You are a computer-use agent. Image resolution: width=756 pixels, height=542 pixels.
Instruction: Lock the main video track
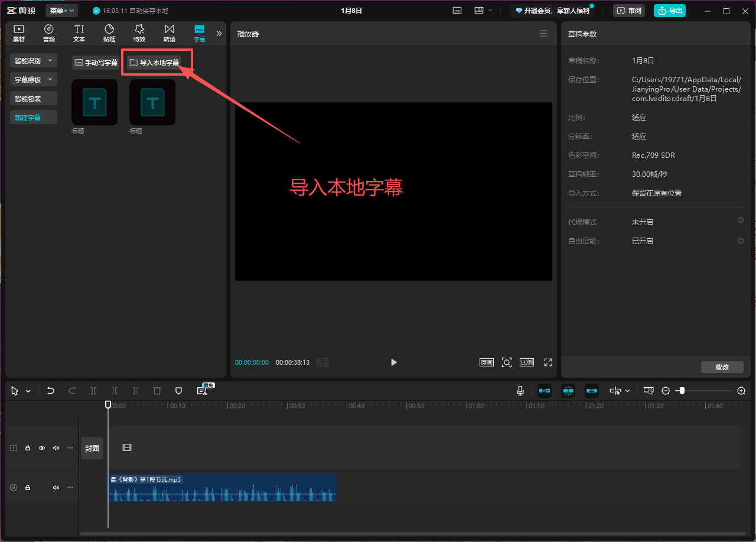tap(28, 448)
